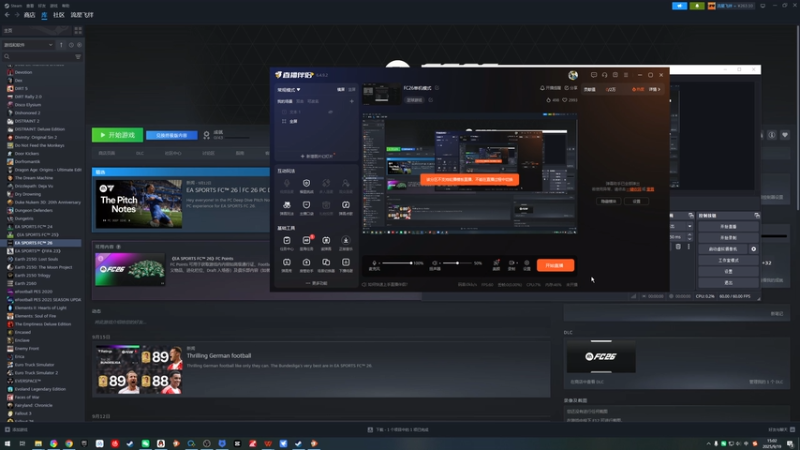Open the hamburger menu icon in 直播伴侣

(x=626, y=75)
